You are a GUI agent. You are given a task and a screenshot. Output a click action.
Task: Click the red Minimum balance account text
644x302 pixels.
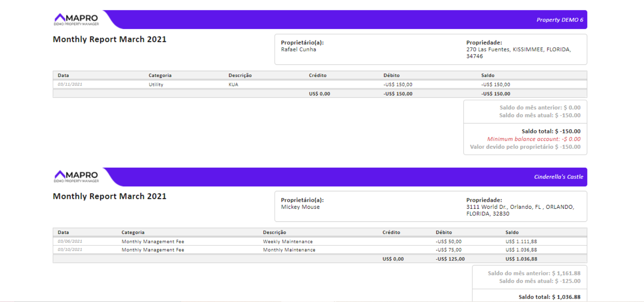[534, 139]
